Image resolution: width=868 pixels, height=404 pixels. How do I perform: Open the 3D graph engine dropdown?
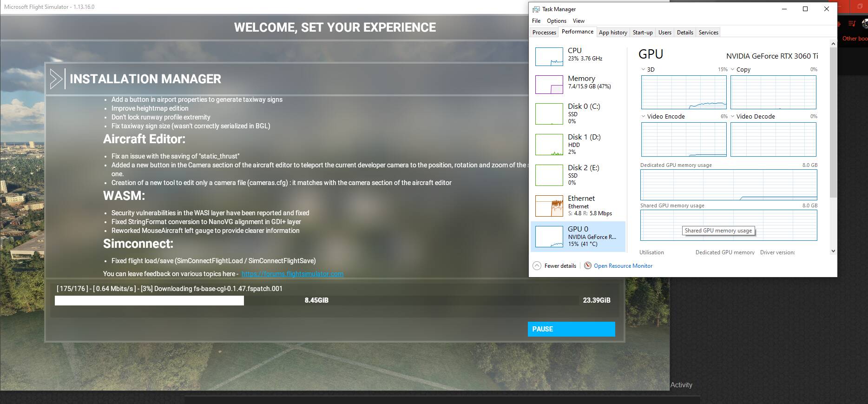(643, 69)
